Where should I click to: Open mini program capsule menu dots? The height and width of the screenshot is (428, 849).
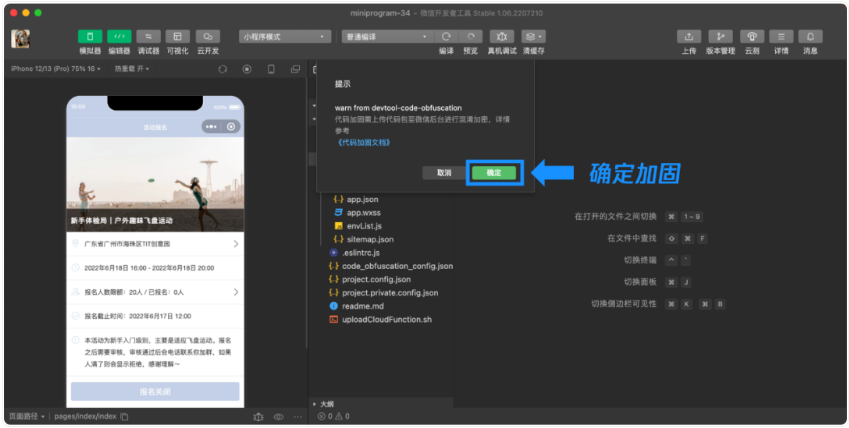click(x=211, y=127)
